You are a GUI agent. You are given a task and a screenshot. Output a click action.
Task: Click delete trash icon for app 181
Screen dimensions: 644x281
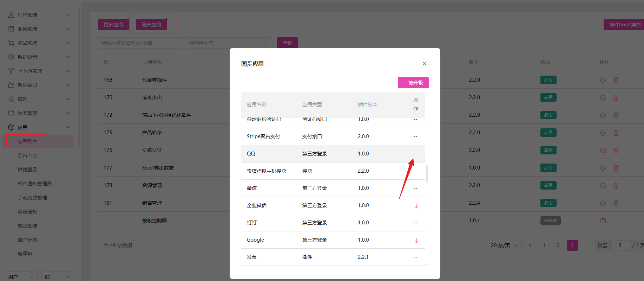616,203
